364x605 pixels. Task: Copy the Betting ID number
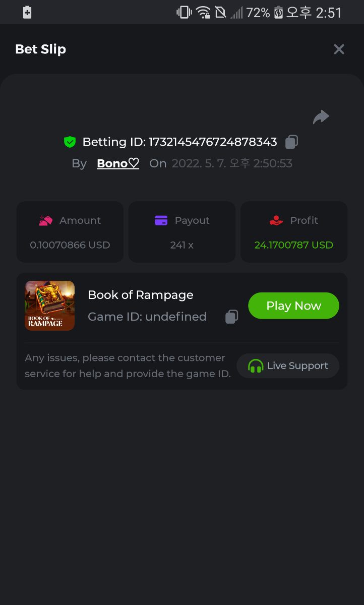(291, 142)
